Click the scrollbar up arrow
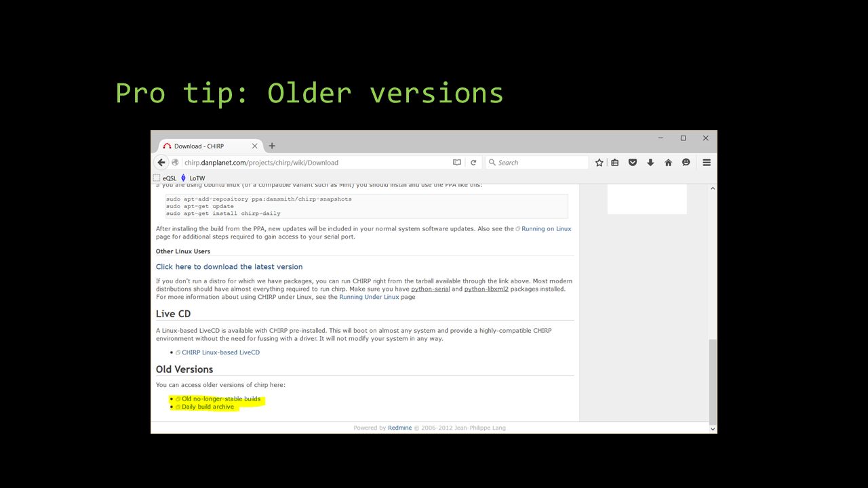Viewport: 868px width, 488px height. click(712, 188)
